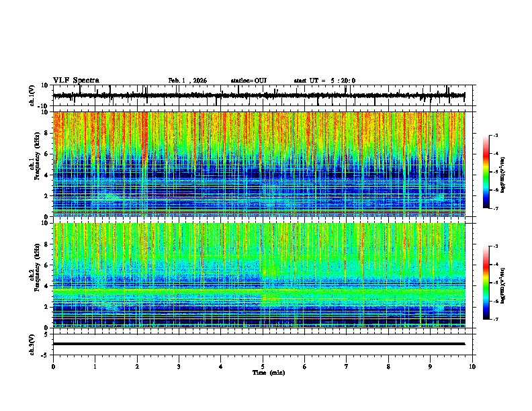Select the date text "Feb. 1 , 2026"
The image size is (532, 411).
(x=187, y=81)
